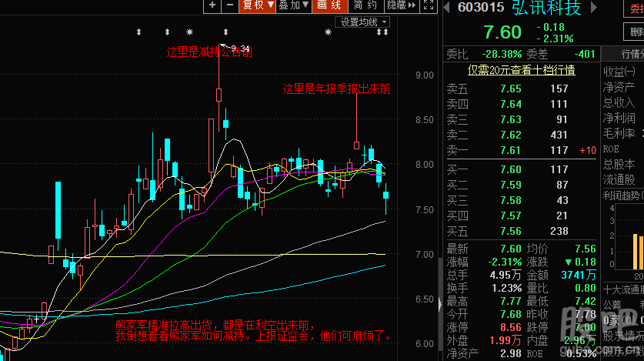Click the crosshair cursor marker on chart
Viewport: 644px width, 361px height.
pyautogui.click(x=37, y=319)
